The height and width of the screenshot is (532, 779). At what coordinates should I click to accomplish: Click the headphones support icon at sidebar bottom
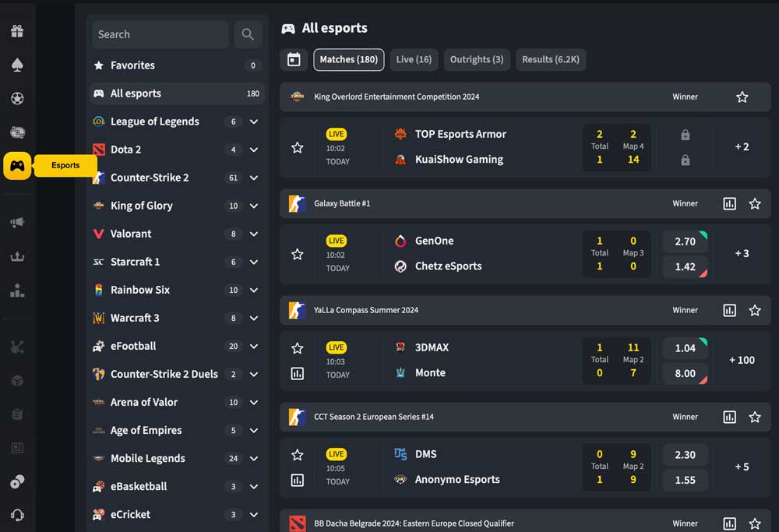point(16,515)
